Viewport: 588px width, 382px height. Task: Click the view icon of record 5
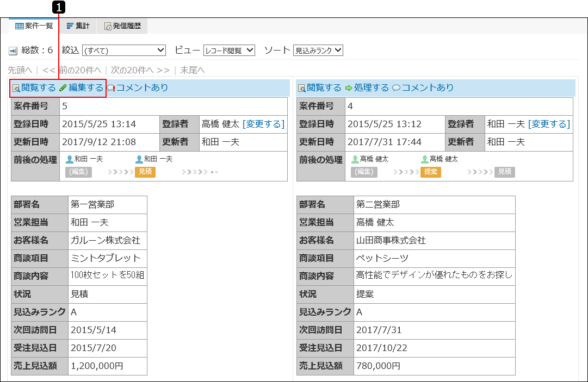pos(16,89)
